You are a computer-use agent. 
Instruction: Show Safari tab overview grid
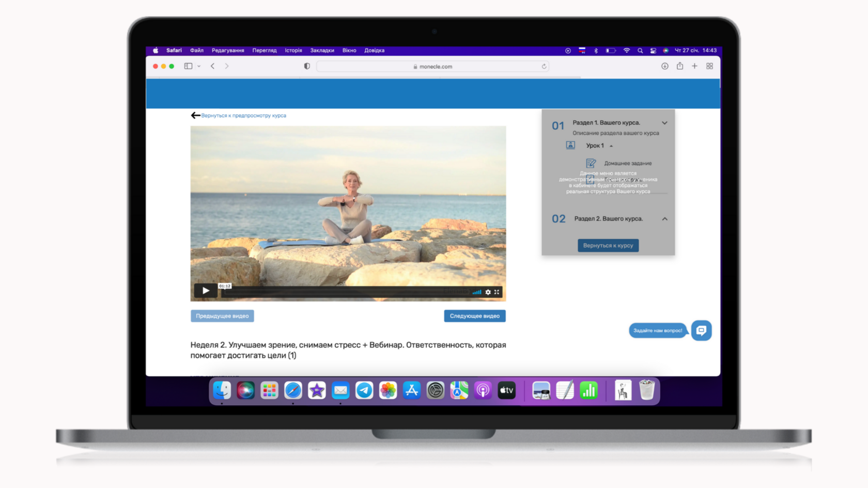(709, 66)
